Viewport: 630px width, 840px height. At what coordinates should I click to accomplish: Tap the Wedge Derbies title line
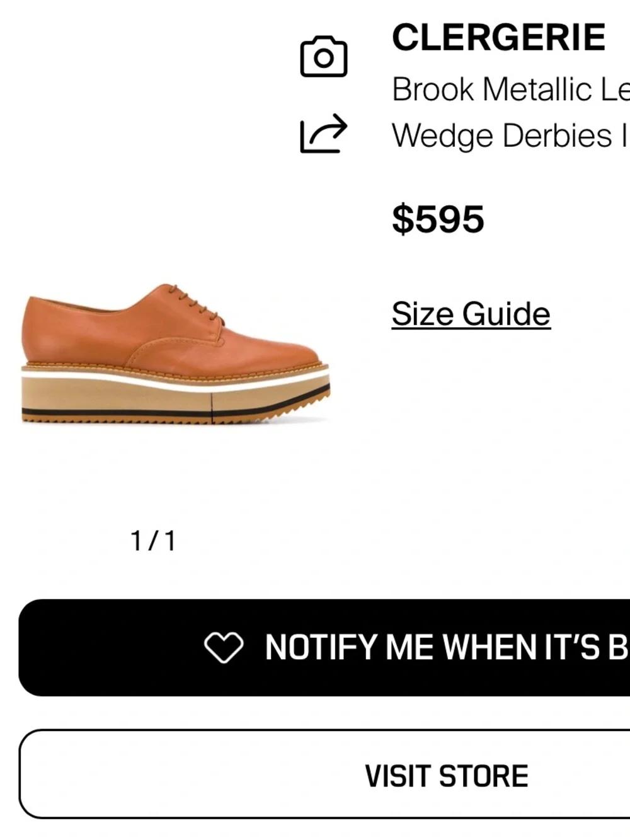coord(511,136)
